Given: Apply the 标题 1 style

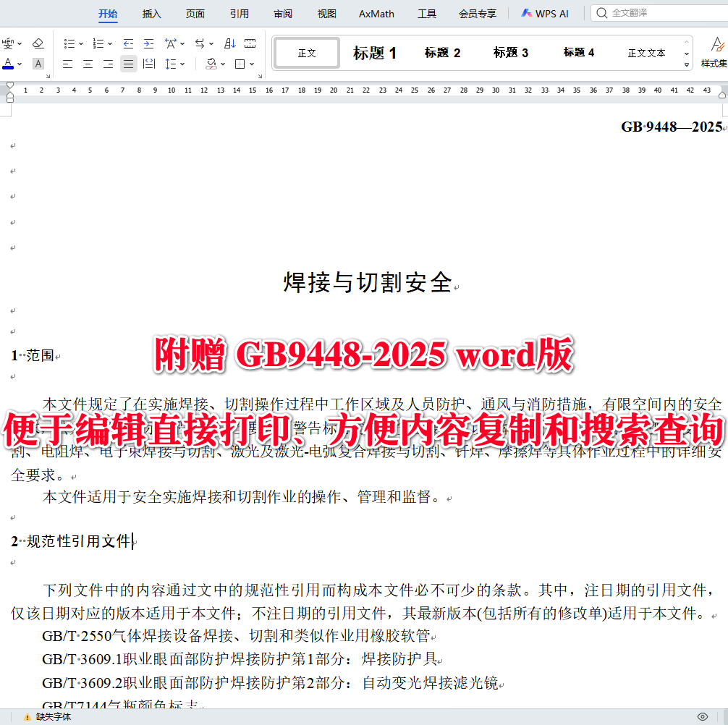Looking at the screenshot, I should point(374,52).
